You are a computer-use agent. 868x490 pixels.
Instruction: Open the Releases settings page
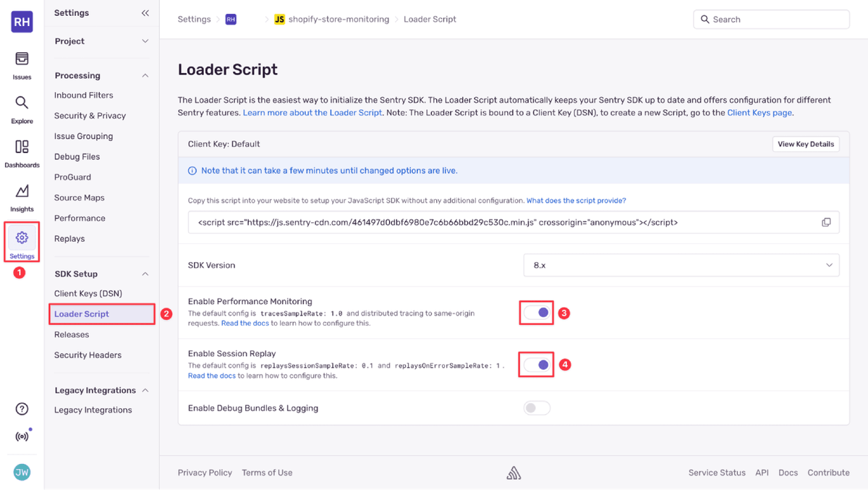tap(71, 334)
